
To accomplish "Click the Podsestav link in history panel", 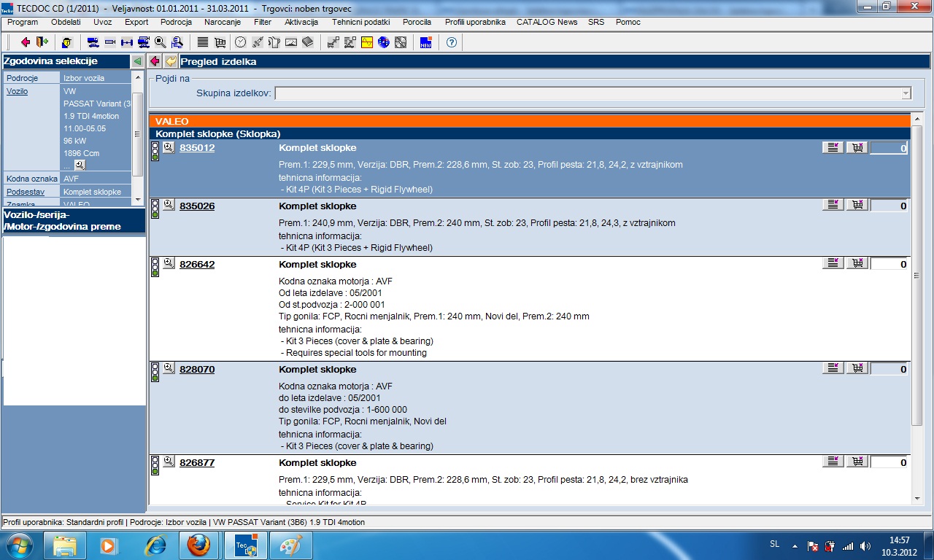I will [x=26, y=192].
